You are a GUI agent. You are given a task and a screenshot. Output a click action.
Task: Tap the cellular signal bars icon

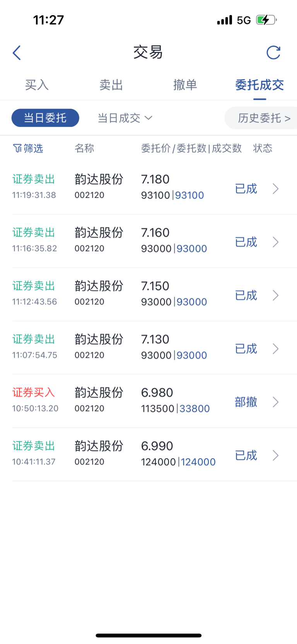point(225,20)
